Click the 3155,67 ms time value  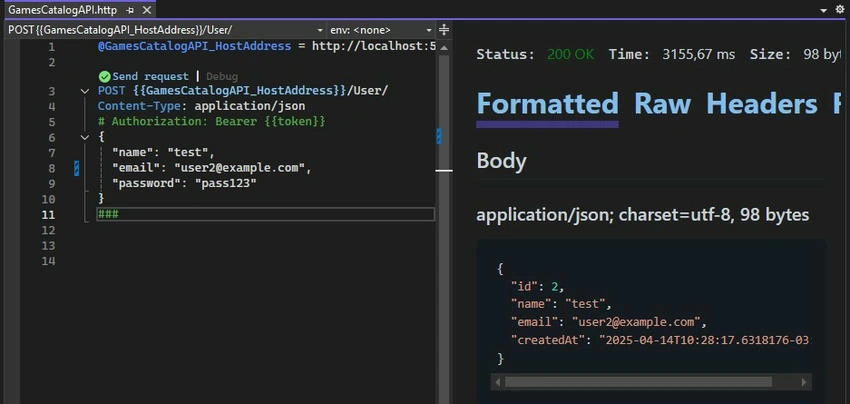699,54
